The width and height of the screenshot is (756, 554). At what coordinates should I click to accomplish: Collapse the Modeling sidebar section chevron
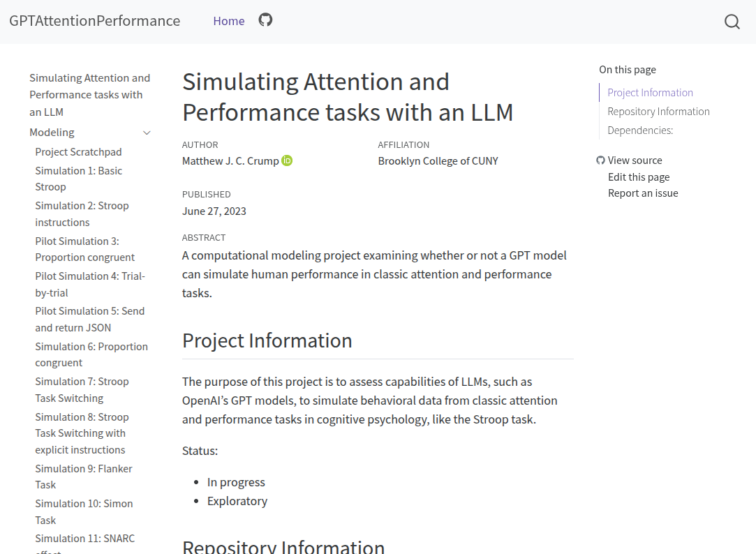tap(147, 133)
